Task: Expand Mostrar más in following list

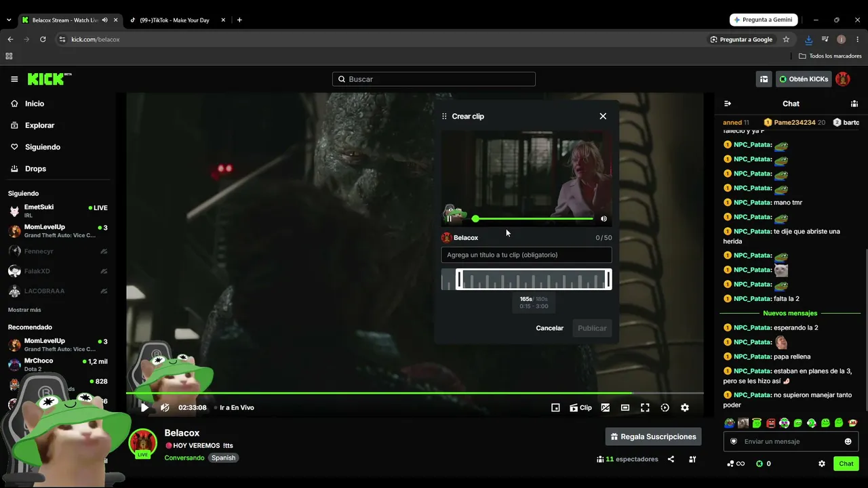Action: [24, 310]
